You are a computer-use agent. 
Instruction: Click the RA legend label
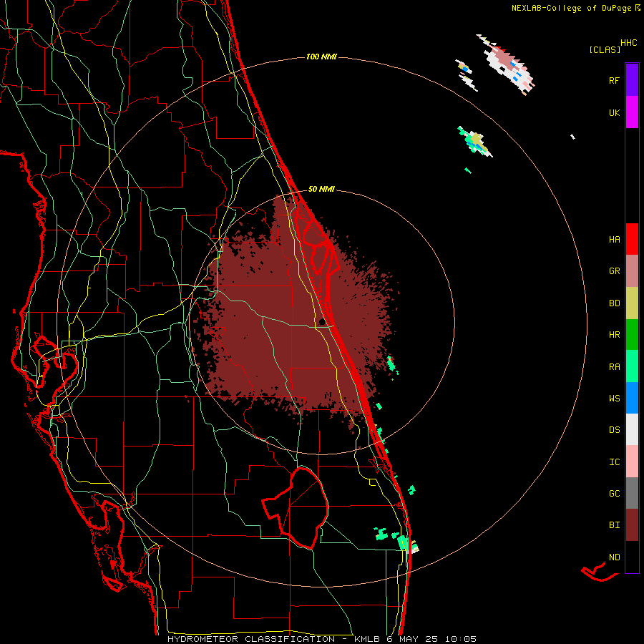pos(614,367)
